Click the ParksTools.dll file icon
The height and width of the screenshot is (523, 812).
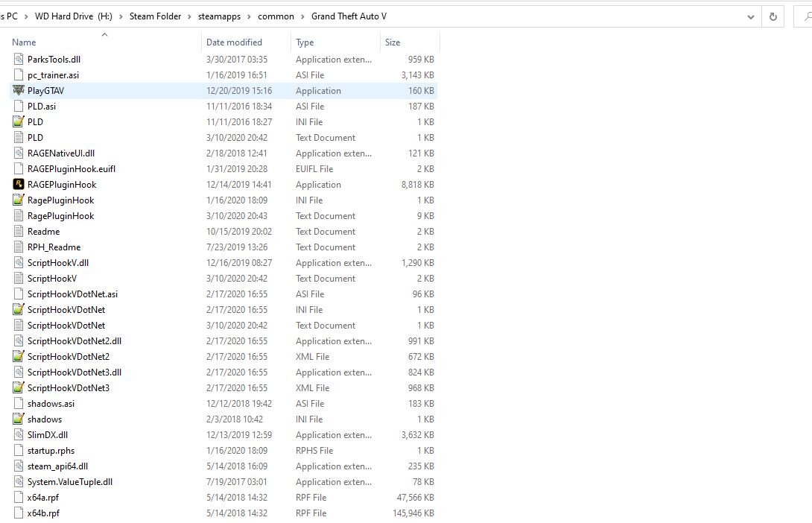[19, 60]
